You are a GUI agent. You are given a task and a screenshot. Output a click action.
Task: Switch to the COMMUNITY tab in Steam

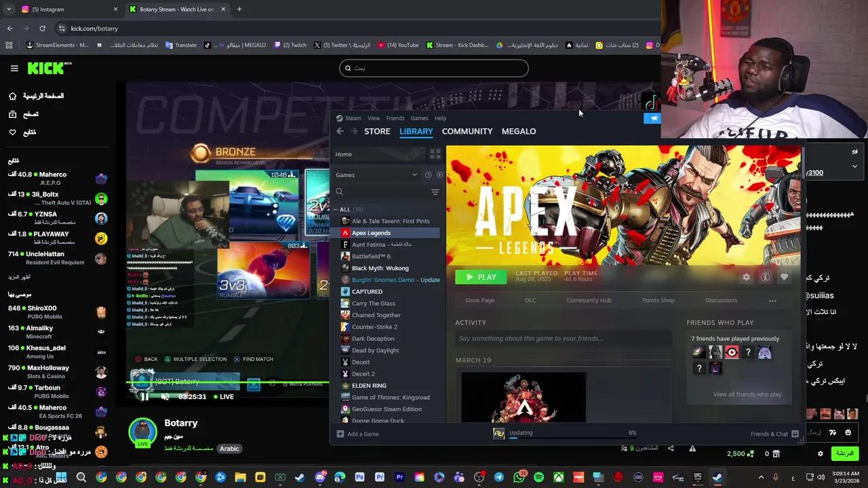[x=467, y=131]
